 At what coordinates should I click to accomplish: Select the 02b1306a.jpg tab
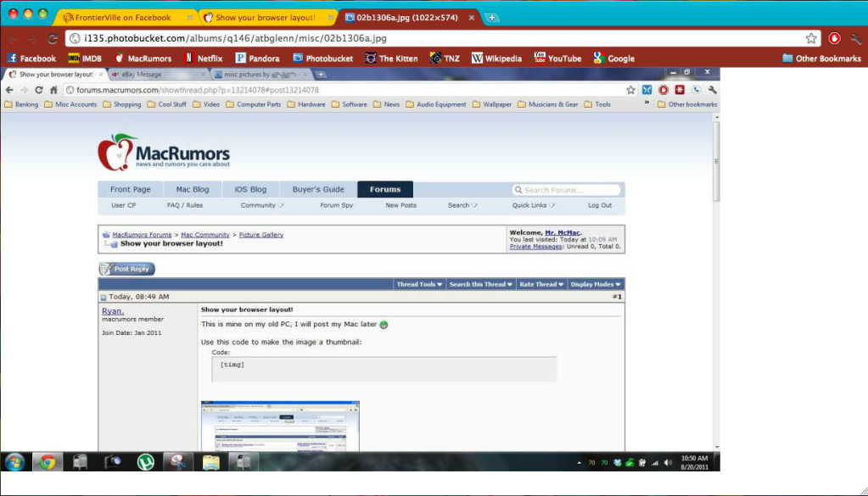(x=408, y=18)
